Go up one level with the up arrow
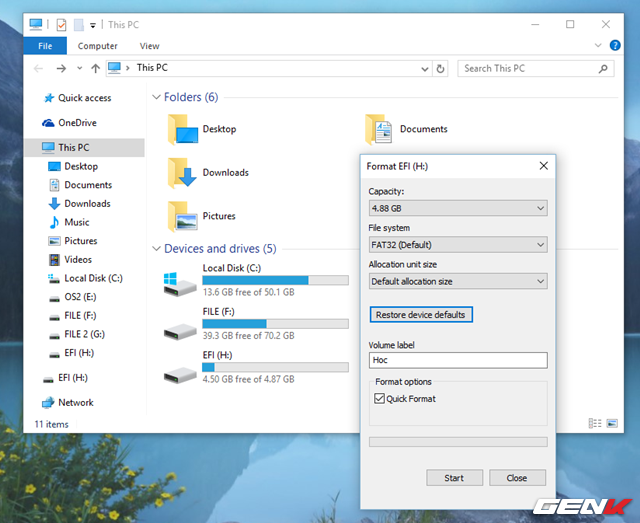This screenshot has height=523, width=640. point(96,69)
